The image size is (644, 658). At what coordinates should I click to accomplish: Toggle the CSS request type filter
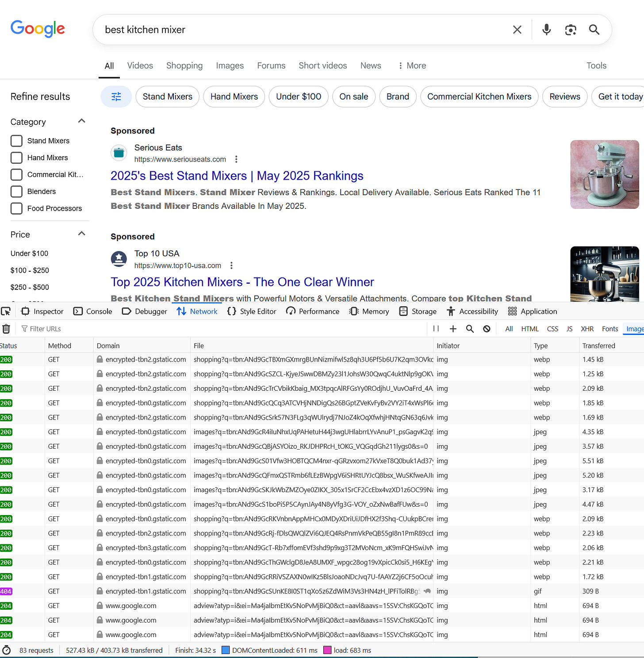552,329
